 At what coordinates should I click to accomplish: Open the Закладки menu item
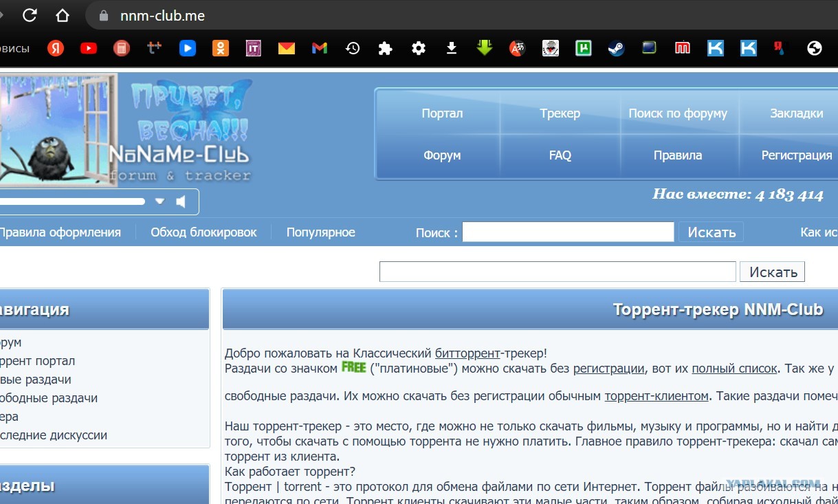[797, 113]
